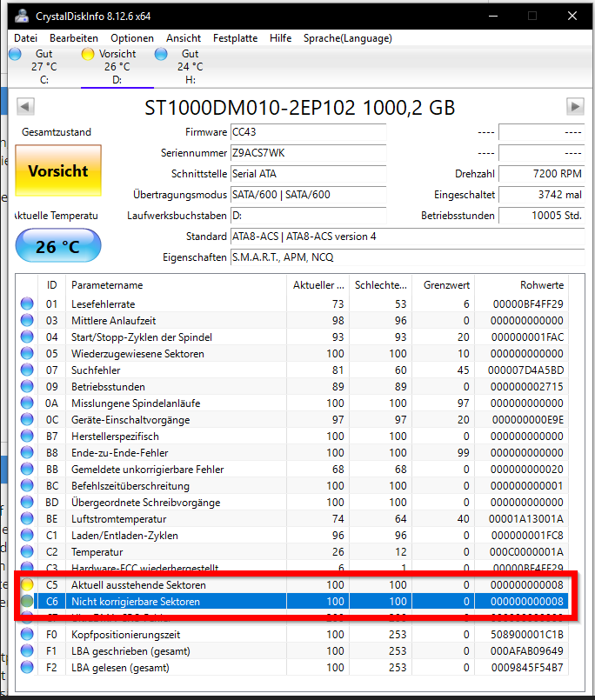
Task: Click status icon for Kopfpositionierungszeit
Action: 27,634
